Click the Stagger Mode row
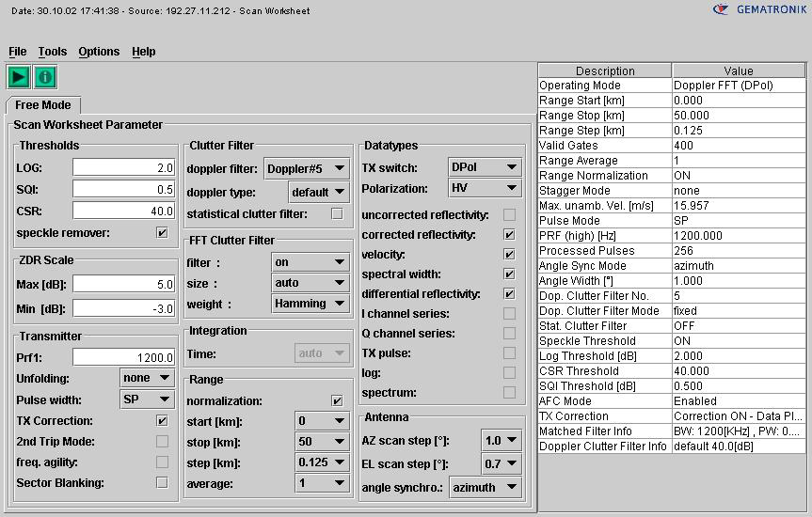The height and width of the screenshot is (517, 812). coord(672,191)
